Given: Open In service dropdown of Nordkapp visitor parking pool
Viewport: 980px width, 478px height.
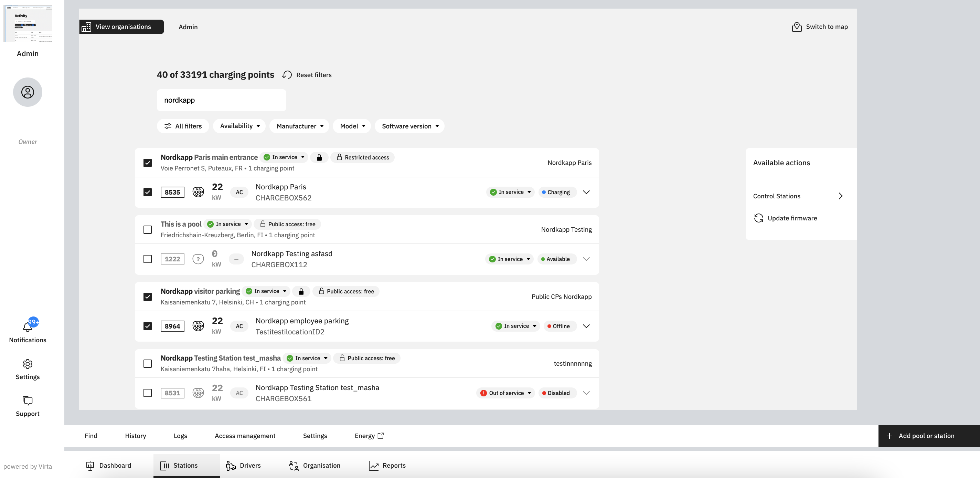Looking at the screenshot, I should tap(266, 291).
